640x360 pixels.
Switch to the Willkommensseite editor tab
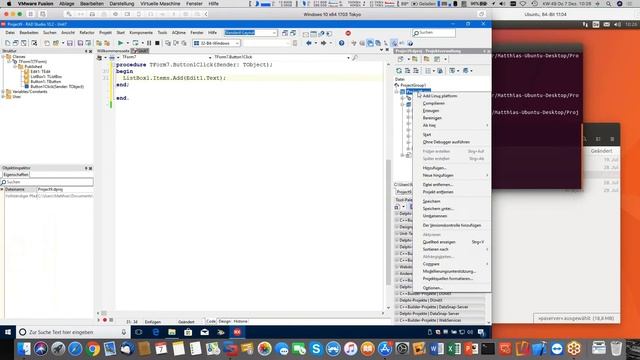tap(113, 51)
